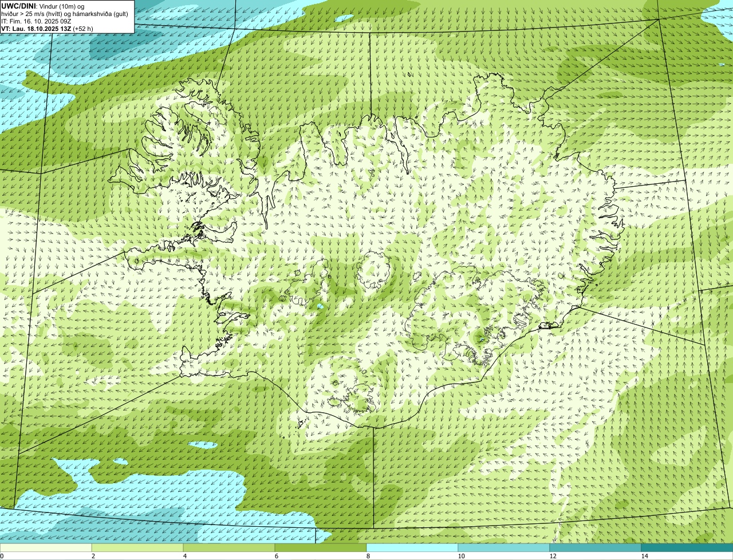Screen dimensions: 733x560
Task: Click the 0–2 m/s pale yellow legend segment
Action: pyautogui.click(x=46, y=547)
